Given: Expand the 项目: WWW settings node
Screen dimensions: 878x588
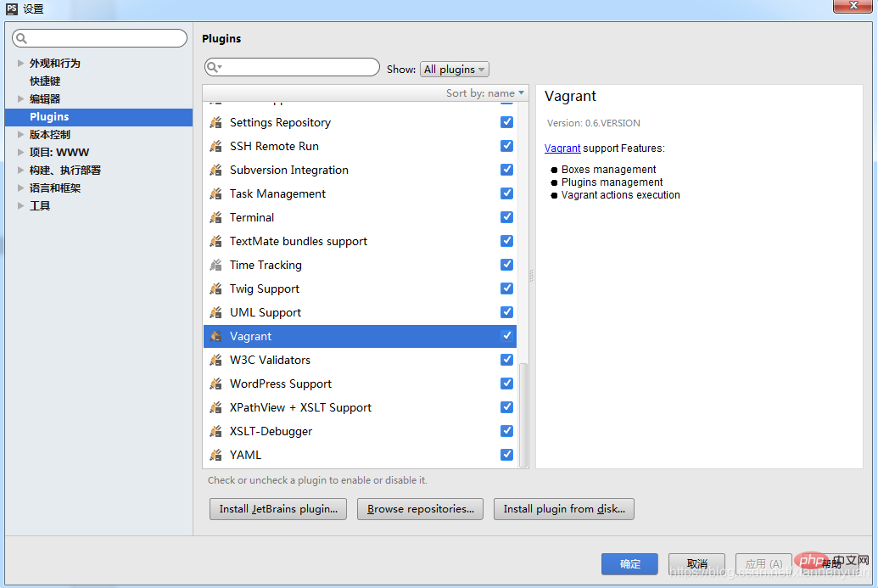Looking at the screenshot, I should tap(20, 153).
